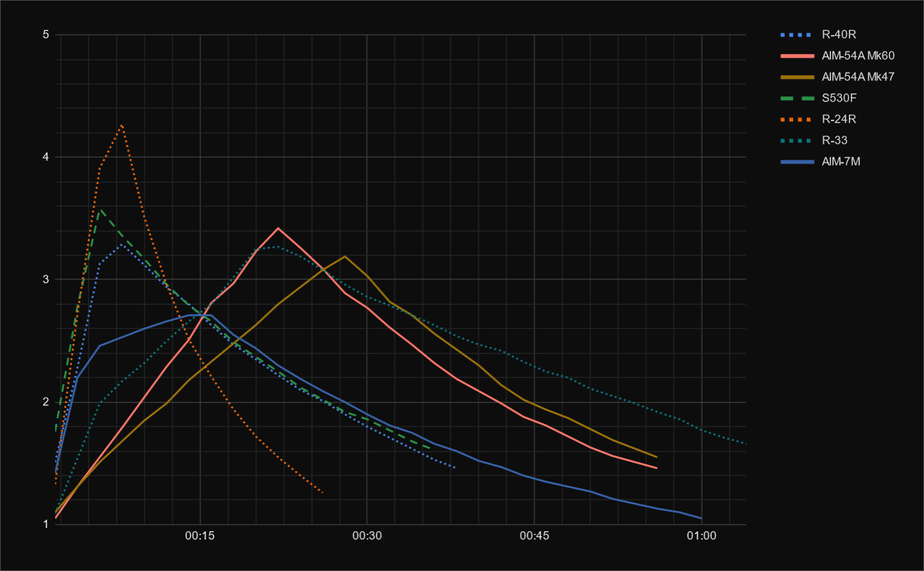Click the brown AIM-54A Mk47 legend line marker
924x571 pixels.
797,77
